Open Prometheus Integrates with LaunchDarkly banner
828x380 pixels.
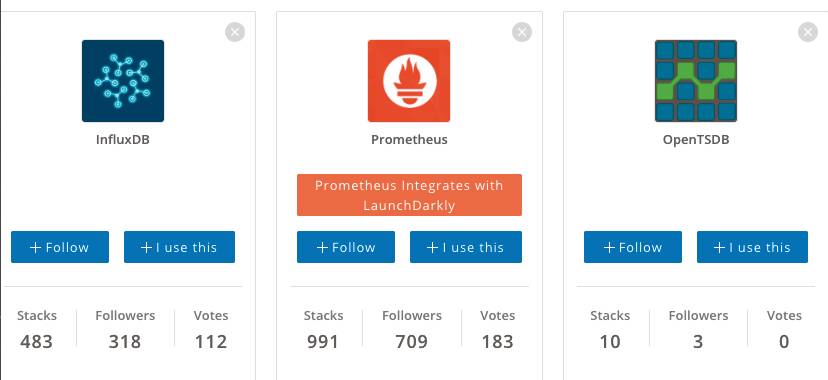point(409,195)
